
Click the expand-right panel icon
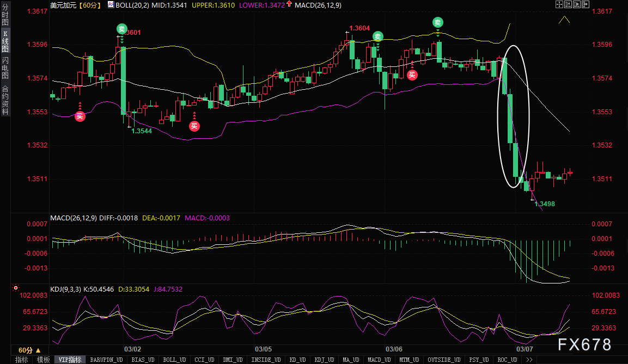point(586,4)
